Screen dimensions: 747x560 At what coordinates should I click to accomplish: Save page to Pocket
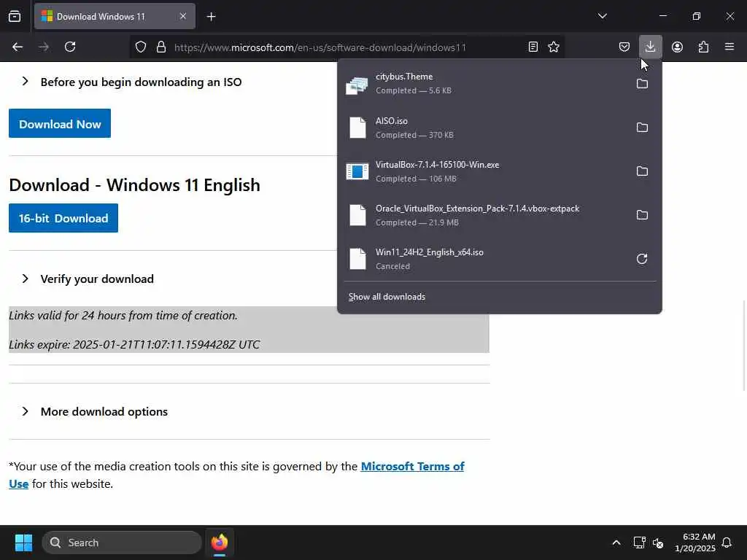(624, 47)
